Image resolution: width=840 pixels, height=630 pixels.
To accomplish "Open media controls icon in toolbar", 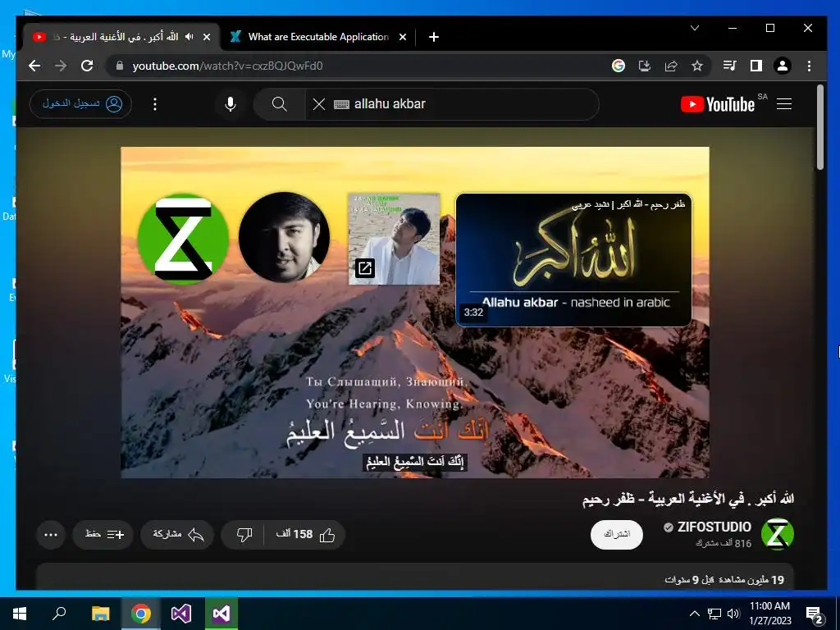I will [729, 66].
